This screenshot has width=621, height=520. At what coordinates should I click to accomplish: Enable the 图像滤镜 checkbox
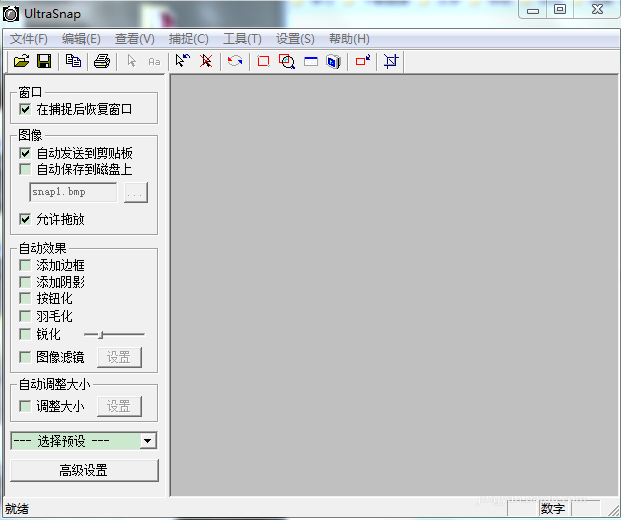[x=25, y=357]
